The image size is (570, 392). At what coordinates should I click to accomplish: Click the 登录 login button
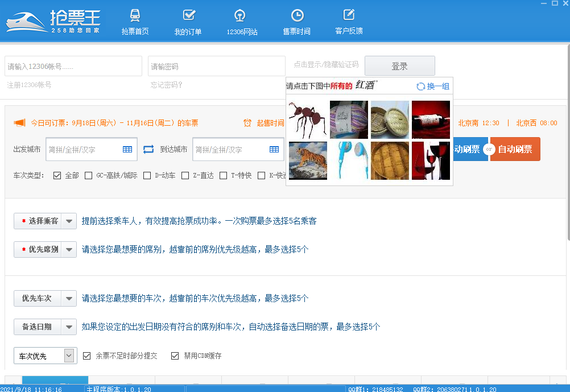(399, 65)
